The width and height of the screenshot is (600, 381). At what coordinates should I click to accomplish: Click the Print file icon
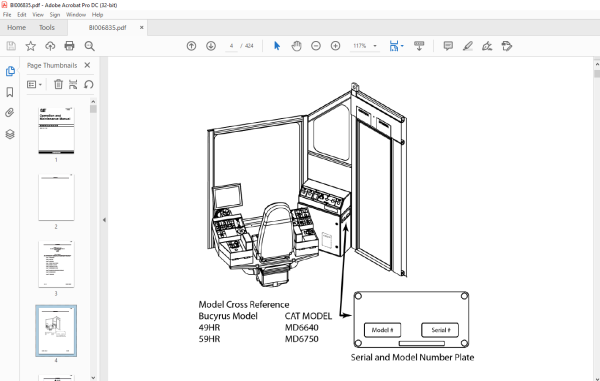tap(69, 46)
